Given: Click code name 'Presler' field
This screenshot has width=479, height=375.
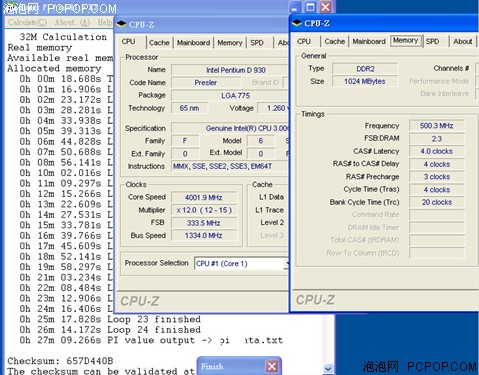Looking at the screenshot, I should click(206, 82).
